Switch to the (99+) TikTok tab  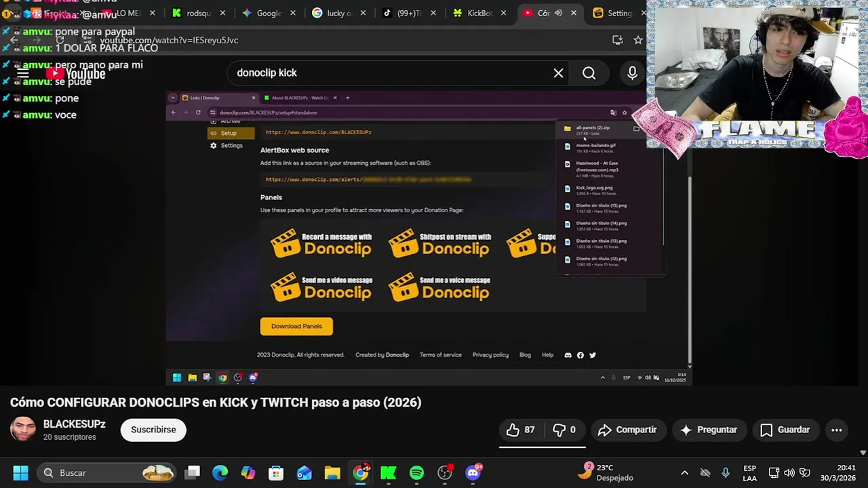click(410, 13)
